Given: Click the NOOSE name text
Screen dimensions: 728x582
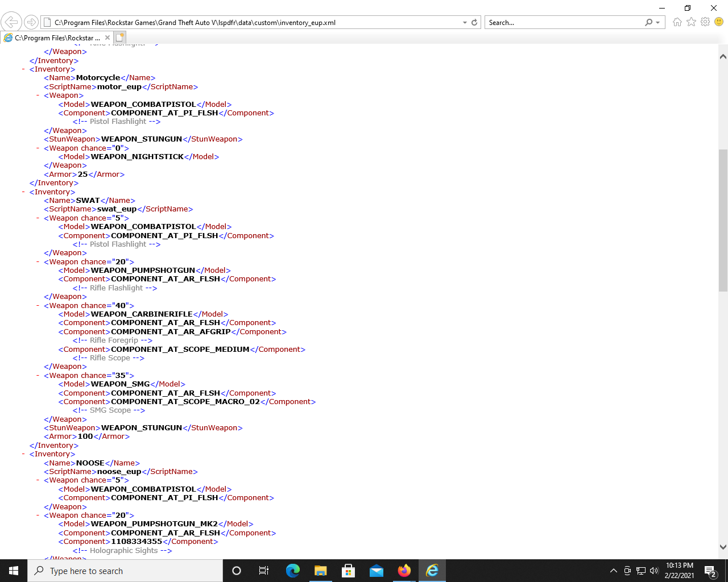Looking at the screenshot, I should point(90,463).
